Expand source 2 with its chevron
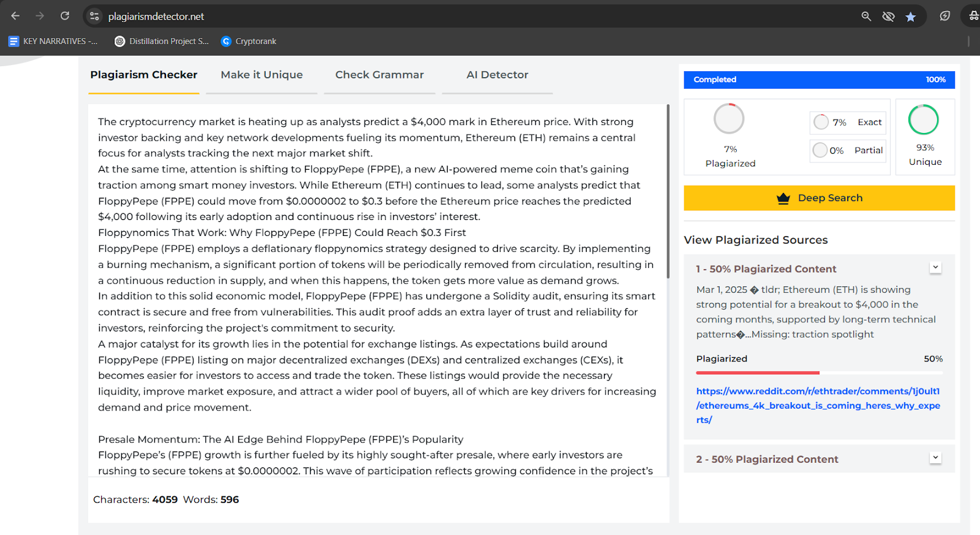Viewport: 980px width, 535px height. (935, 457)
